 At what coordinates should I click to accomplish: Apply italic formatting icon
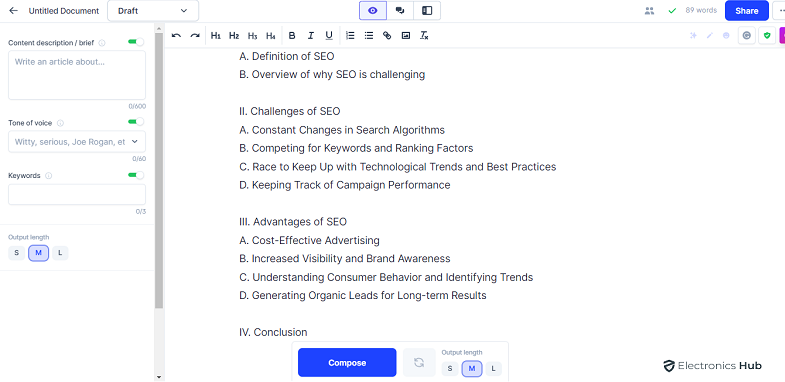pos(310,36)
